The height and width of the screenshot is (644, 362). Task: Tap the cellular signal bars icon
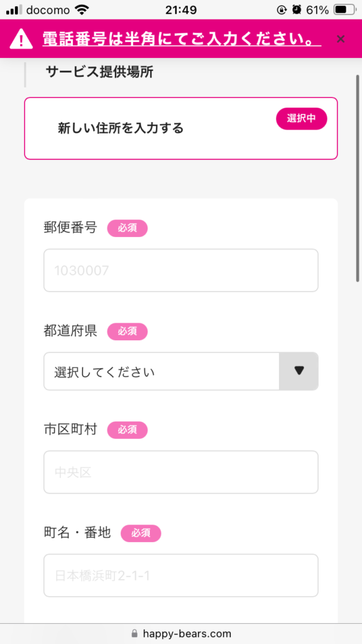point(14,10)
